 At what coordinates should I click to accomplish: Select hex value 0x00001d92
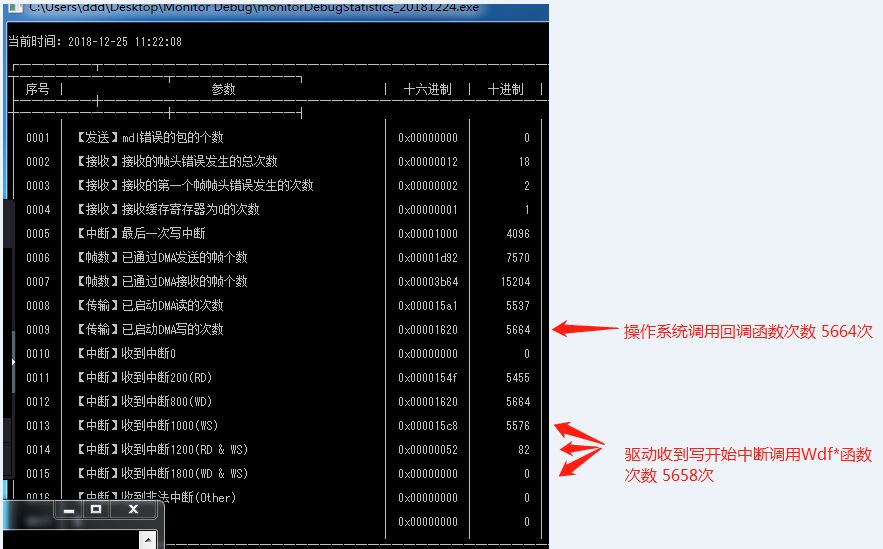coord(428,258)
